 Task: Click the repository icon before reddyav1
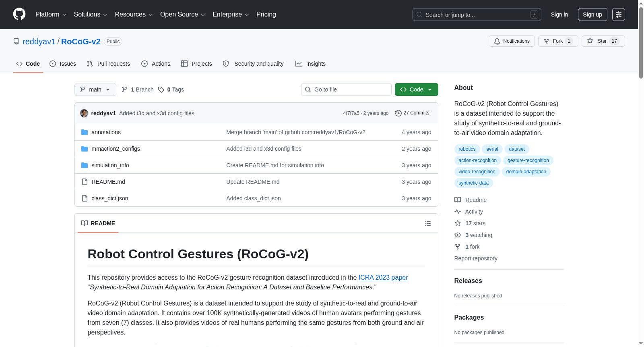(x=16, y=42)
